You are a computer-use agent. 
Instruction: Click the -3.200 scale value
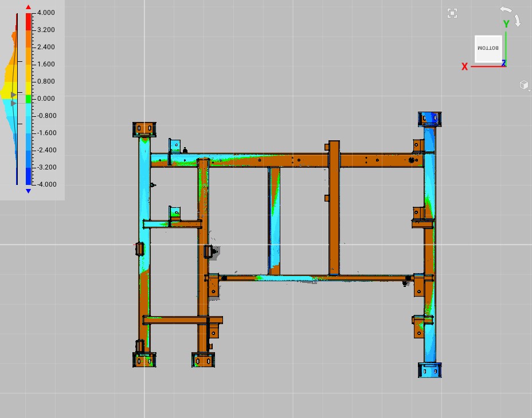pos(46,167)
